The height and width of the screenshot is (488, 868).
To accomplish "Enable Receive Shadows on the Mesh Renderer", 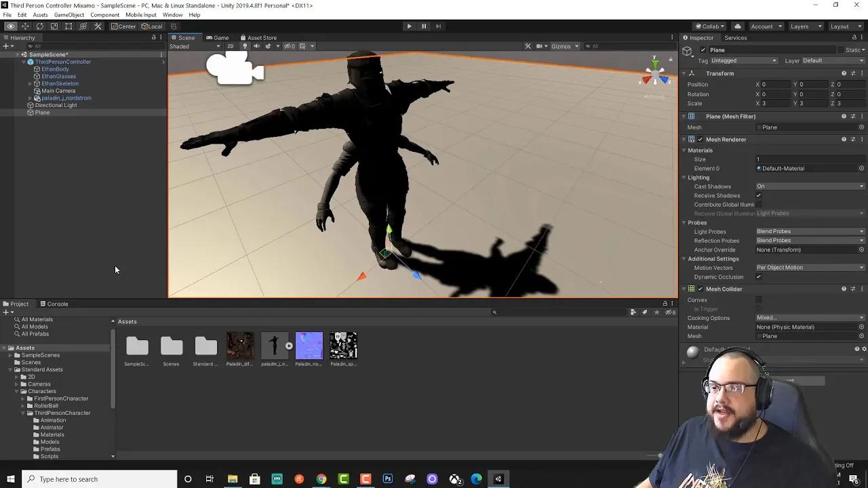I will coord(758,195).
